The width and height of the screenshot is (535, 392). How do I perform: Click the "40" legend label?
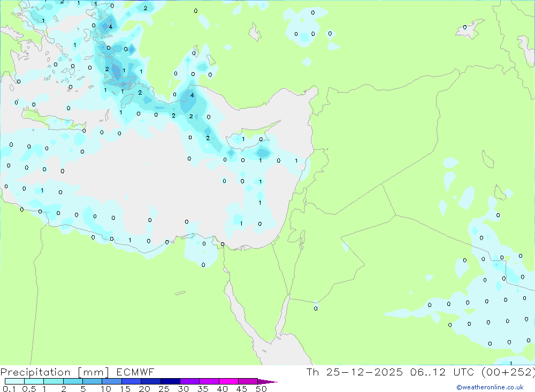point(223,389)
